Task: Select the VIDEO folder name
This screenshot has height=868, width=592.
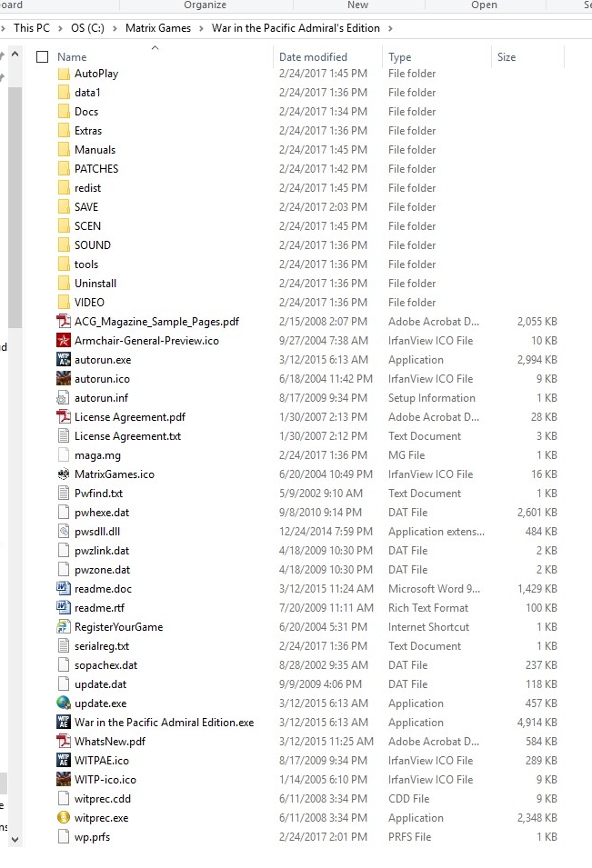Action: [x=89, y=303]
